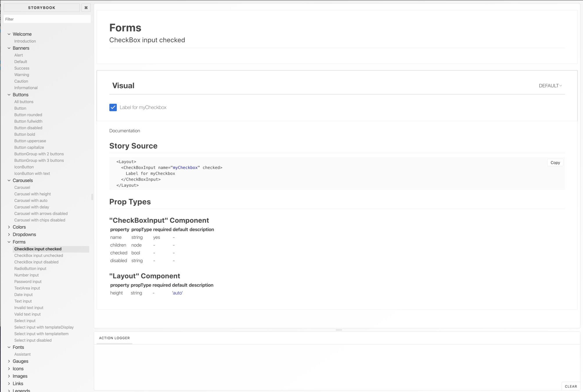This screenshot has height=392, width=583.
Task: Expand the Dropdowns section chevron
Action: [9, 235]
